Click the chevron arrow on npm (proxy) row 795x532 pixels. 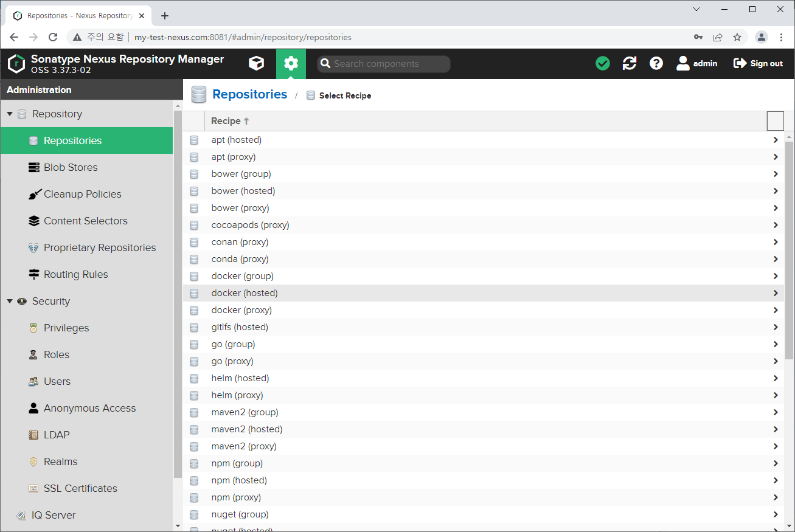pyautogui.click(x=776, y=497)
